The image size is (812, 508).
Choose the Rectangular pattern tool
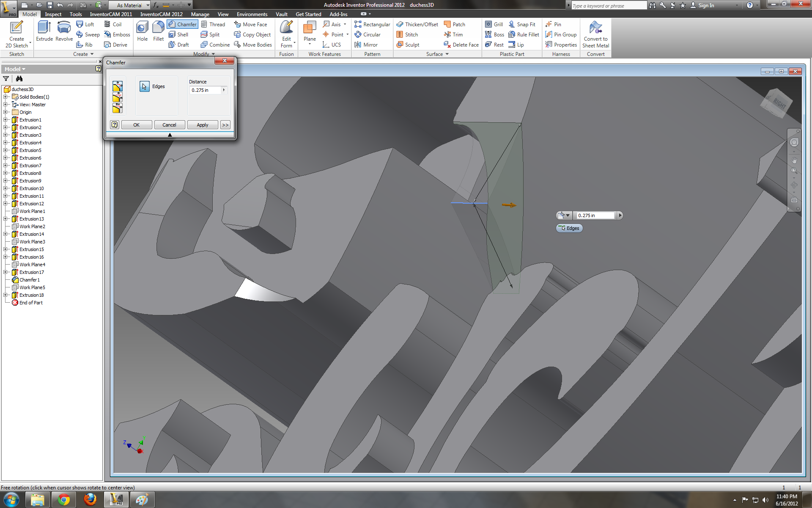tap(372, 25)
